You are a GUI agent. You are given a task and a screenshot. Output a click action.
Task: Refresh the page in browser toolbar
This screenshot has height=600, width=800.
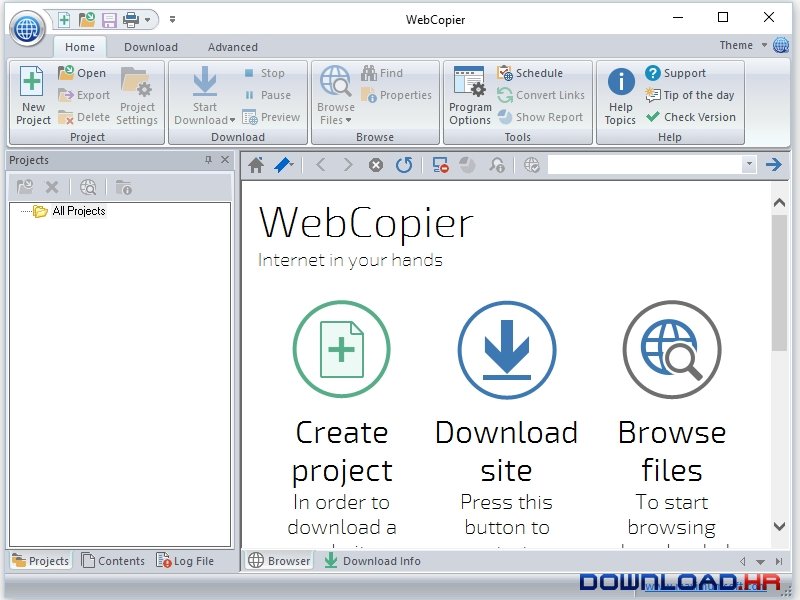pyautogui.click(x=404, y=165)
